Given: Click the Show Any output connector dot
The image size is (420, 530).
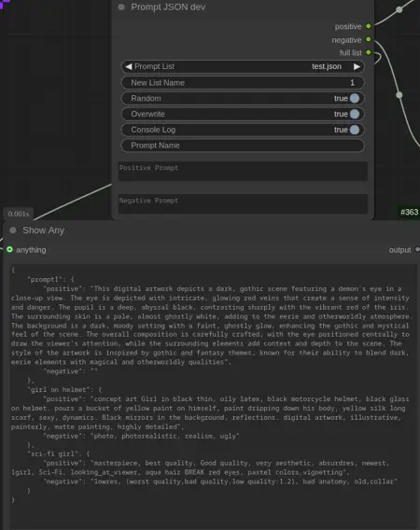Looking at the screenshot, I should point(417,249).
